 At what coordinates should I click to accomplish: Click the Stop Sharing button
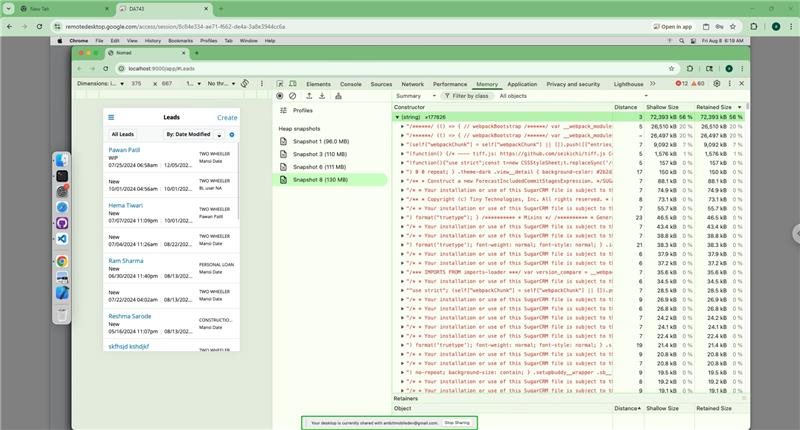click(456, 423)
